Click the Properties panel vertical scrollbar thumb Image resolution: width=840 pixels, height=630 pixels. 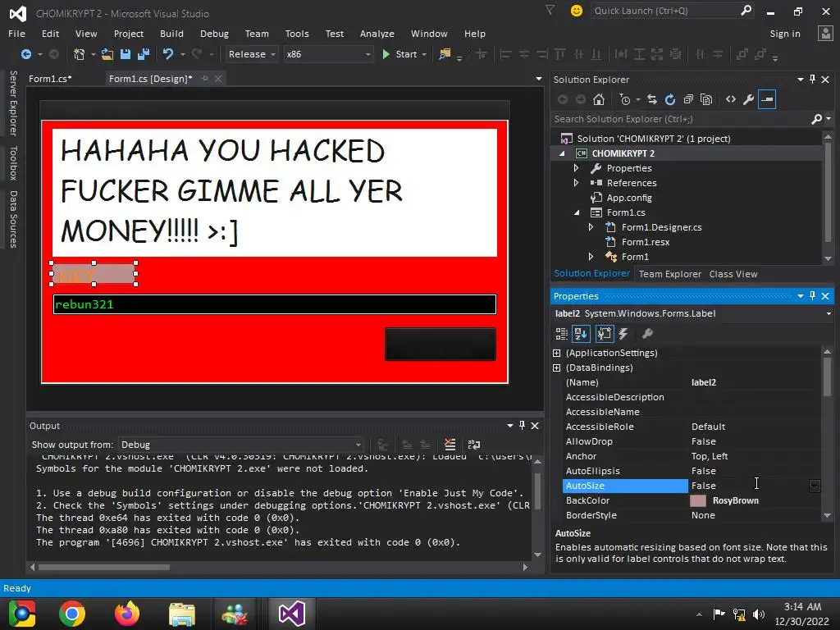827,376
